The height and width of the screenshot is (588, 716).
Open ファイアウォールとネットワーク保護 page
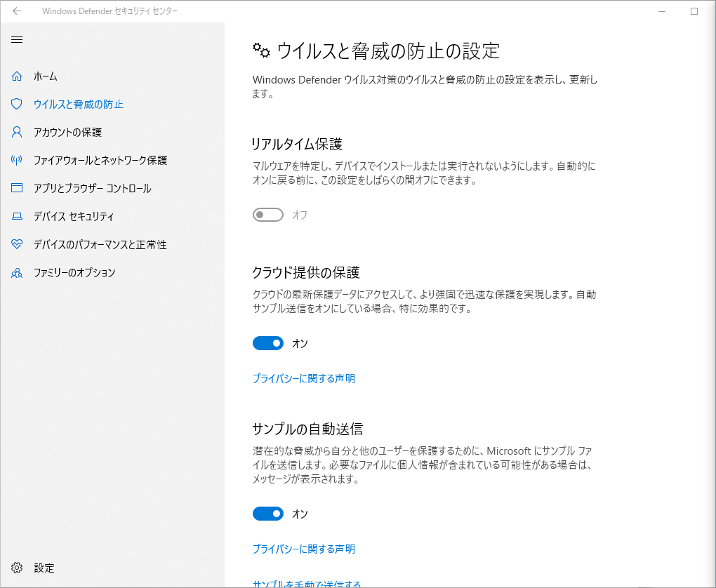click(x=100, y=160)
